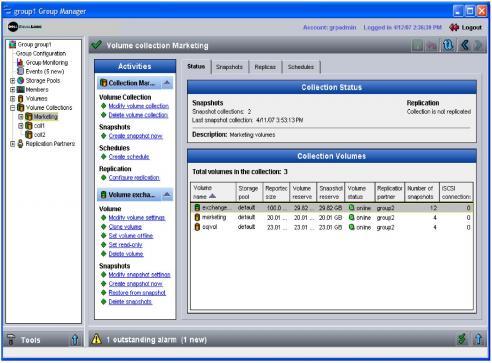Click the exchange volume icon in table
Image resolution: width=492 pixels, height=363 pixels.
point(197,208)
